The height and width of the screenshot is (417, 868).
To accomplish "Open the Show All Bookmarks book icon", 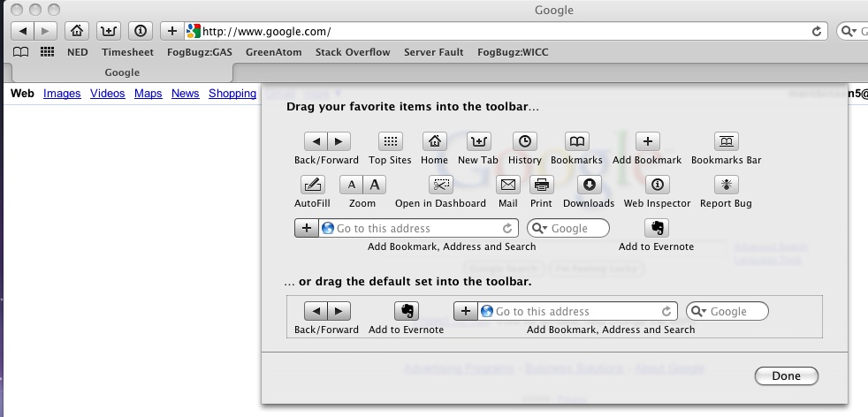I will [21, 52].
